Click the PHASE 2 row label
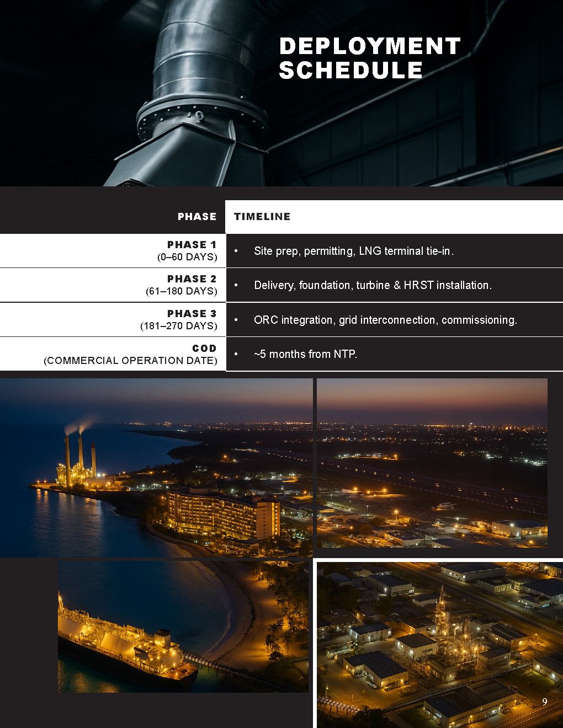563x728 pixels. tap(192, 279)
